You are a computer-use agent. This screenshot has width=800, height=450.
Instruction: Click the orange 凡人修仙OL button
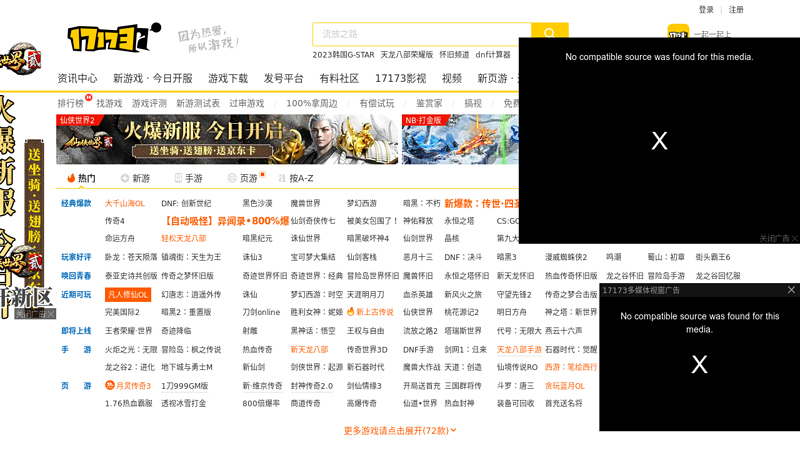click(x=128, y=294)
